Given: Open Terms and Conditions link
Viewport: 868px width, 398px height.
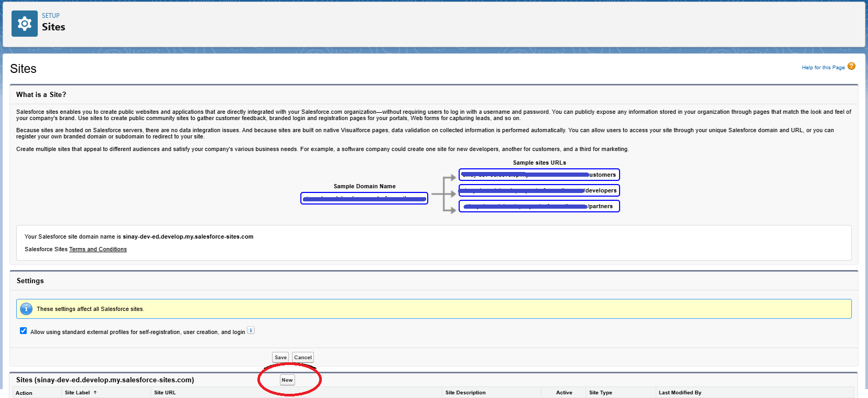Looking at the screenshot, I should [98, 250].
